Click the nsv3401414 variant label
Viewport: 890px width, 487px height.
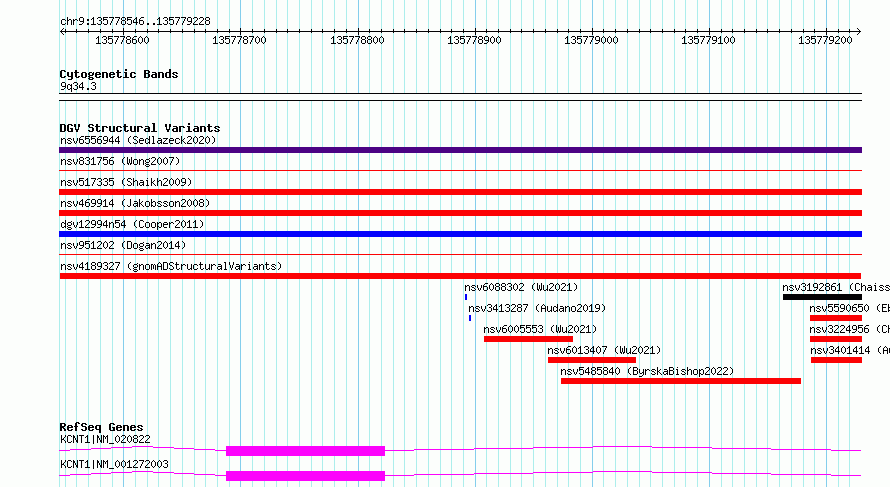850,350
